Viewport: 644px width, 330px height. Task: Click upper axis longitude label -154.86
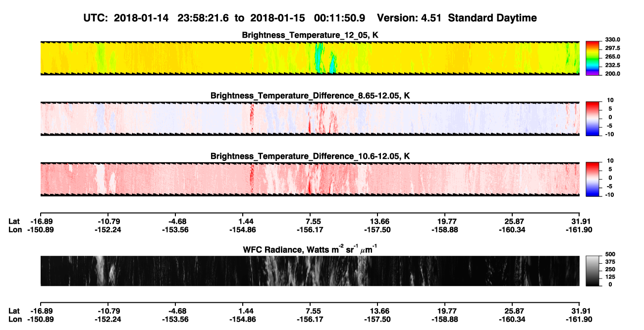pyautogui.click(x=243, y=230)
